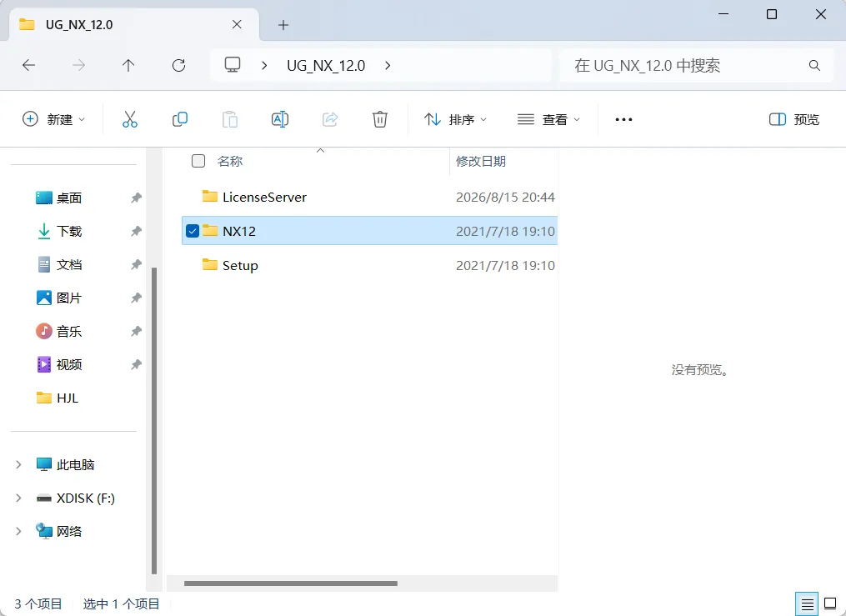The image size is (846, 616).
Task: Unpin 图片 using its pin icon
Action: point(136,298)
